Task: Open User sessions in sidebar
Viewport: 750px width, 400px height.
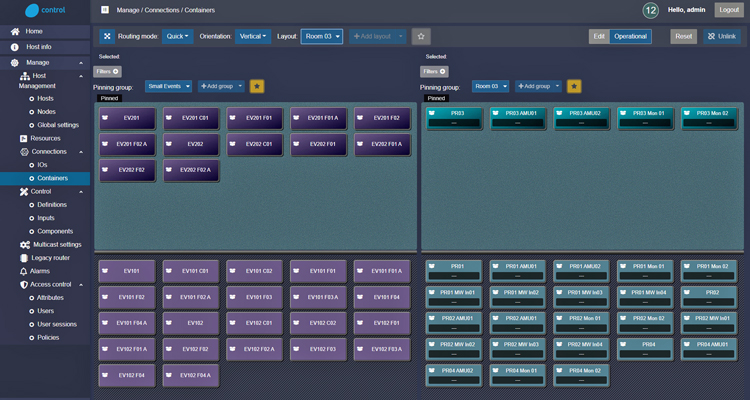Action: tap(57, 324)
